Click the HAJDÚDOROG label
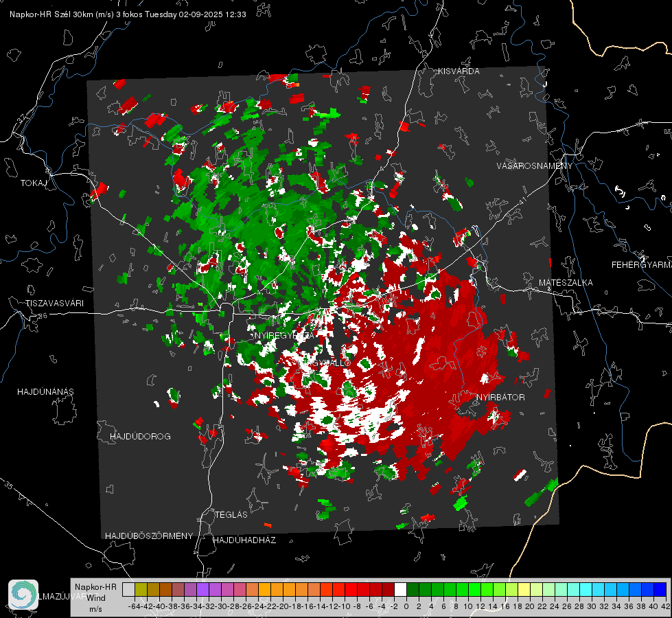The height and width of the screenshot is (618, 672). tap(140, 437)
